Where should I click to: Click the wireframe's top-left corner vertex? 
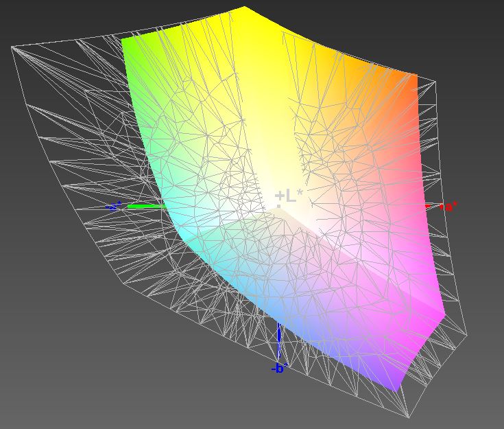(x=12, y=47)
